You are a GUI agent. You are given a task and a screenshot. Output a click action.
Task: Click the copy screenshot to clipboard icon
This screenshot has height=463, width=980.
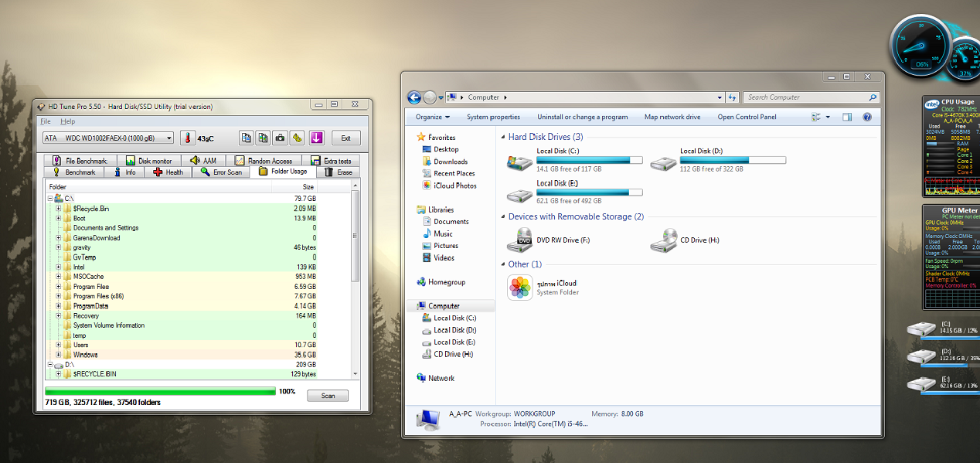click(264, 138)
